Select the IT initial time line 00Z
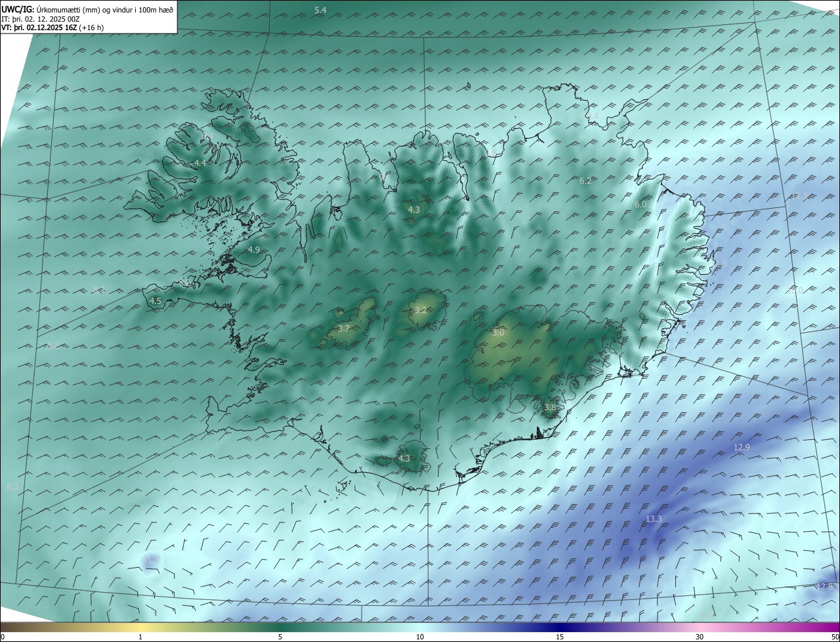This screenshot has height=642, width=840. click(41, 19)
